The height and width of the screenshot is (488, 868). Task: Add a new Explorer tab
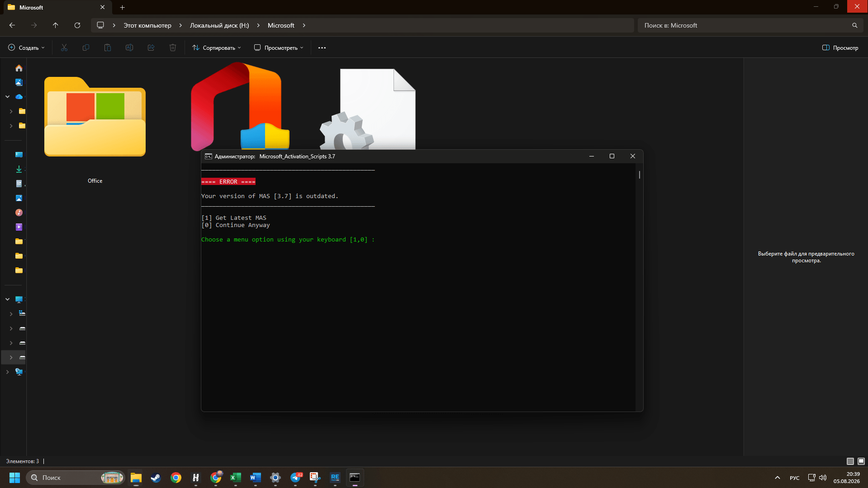point(122,7)
